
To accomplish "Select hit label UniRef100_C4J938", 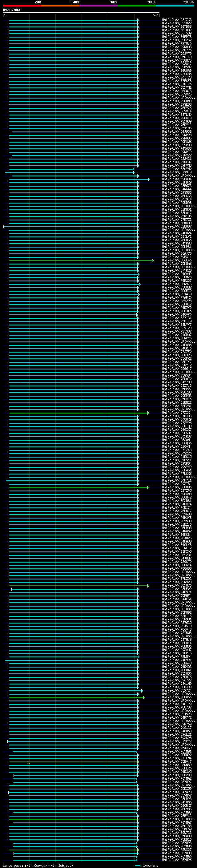I will (x=177, y=132).
